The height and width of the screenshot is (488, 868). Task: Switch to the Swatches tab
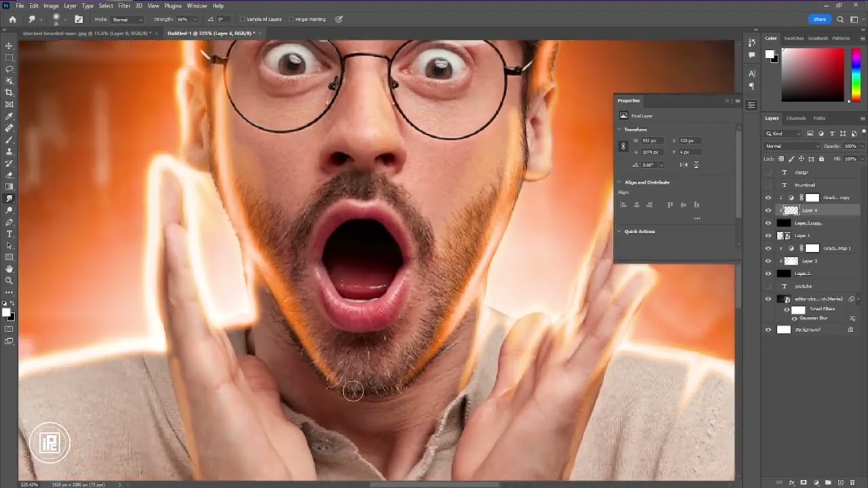[x=793, y=39]
